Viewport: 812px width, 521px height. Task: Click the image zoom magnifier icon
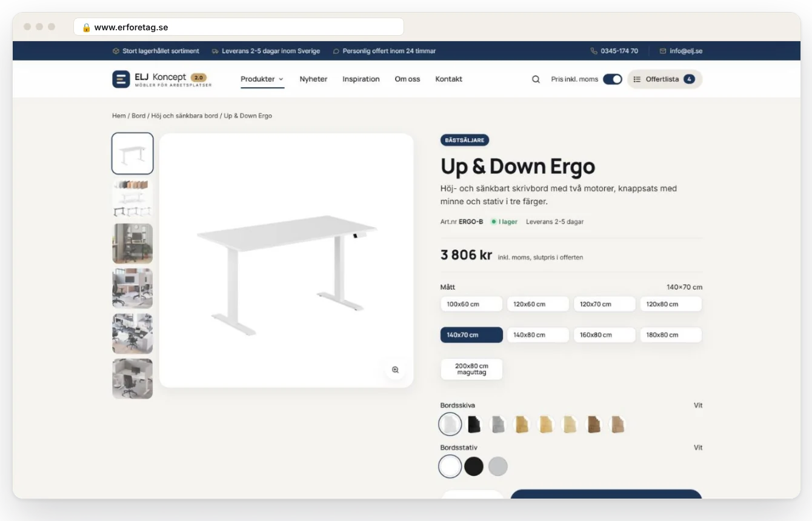(395, 370)
